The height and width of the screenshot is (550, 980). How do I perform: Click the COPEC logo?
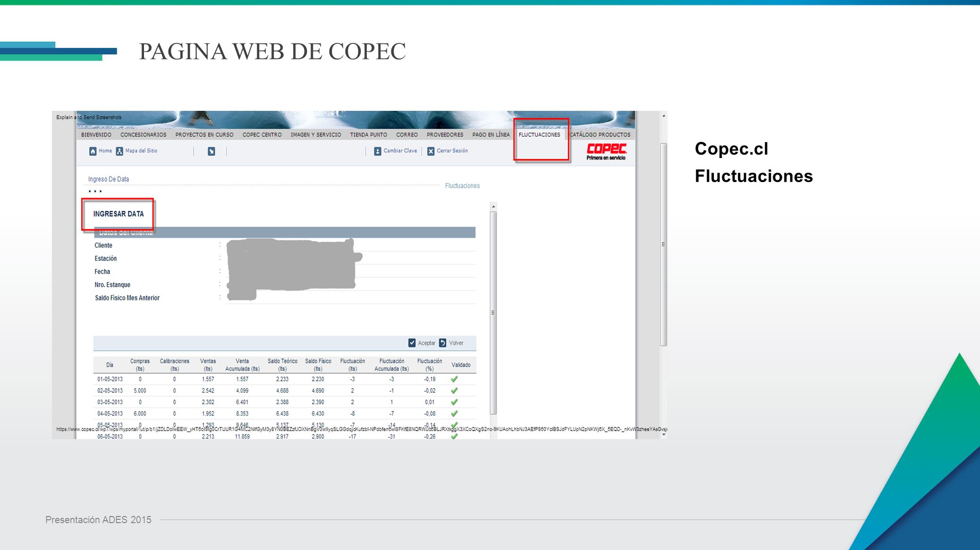(606, 151)
